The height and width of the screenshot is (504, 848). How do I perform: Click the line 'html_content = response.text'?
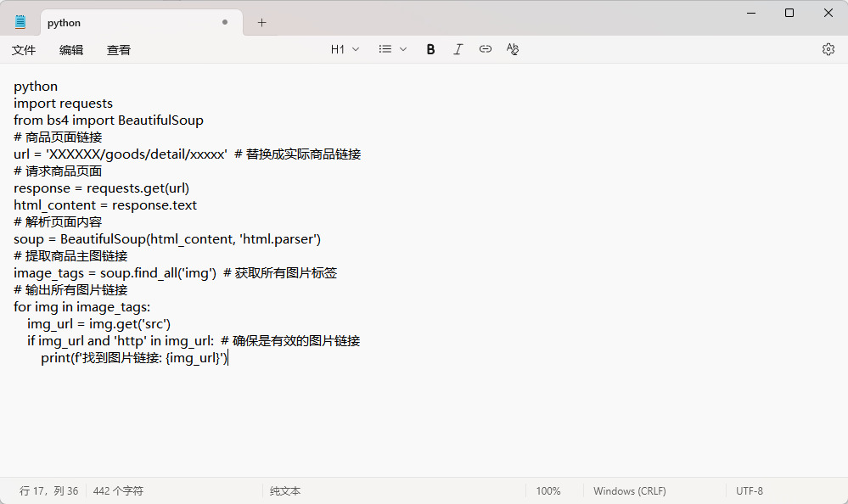tap(105, 205)
